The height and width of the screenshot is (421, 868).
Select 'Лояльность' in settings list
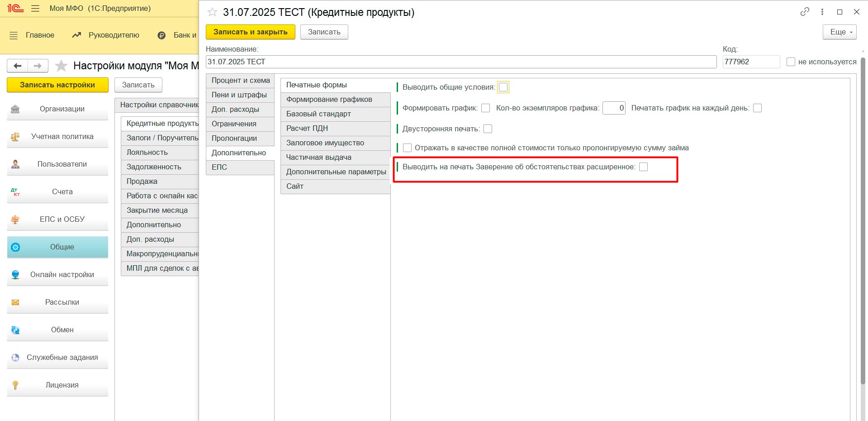160,153
